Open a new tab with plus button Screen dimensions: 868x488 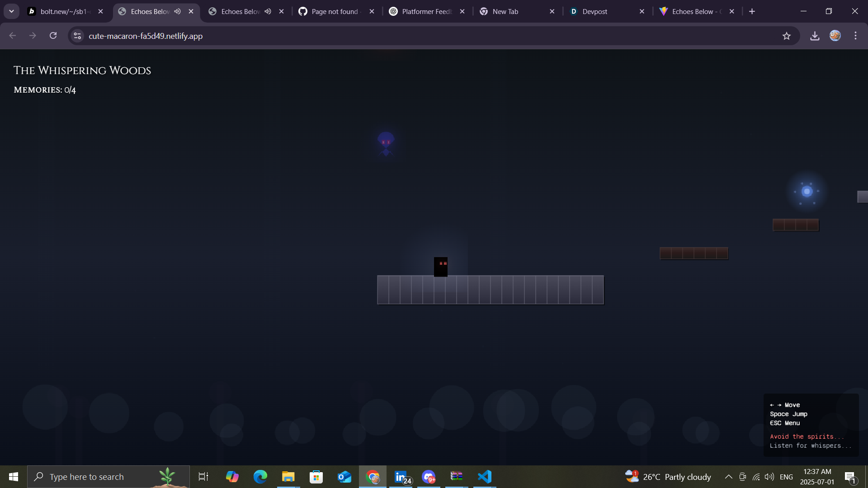[x=752, y=11]
